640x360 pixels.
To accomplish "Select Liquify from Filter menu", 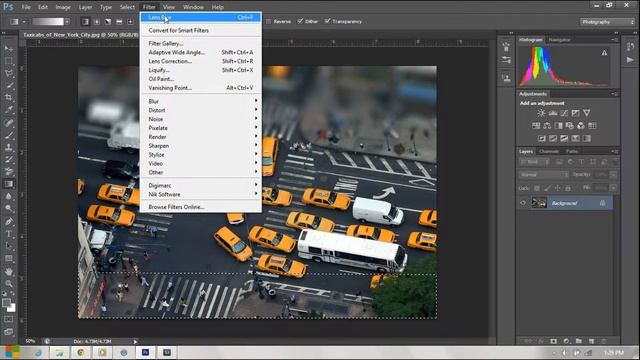I will (200, 70).
